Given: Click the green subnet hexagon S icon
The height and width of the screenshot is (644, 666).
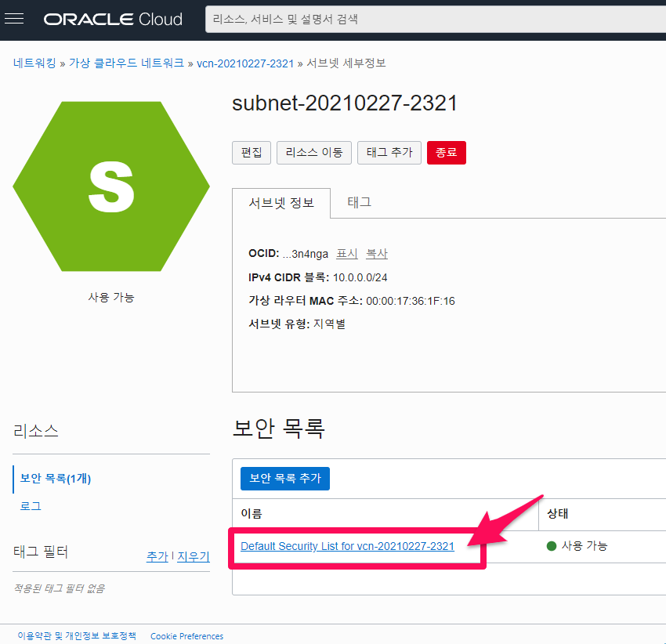Looking at the screenshot, I should (111, 186).
